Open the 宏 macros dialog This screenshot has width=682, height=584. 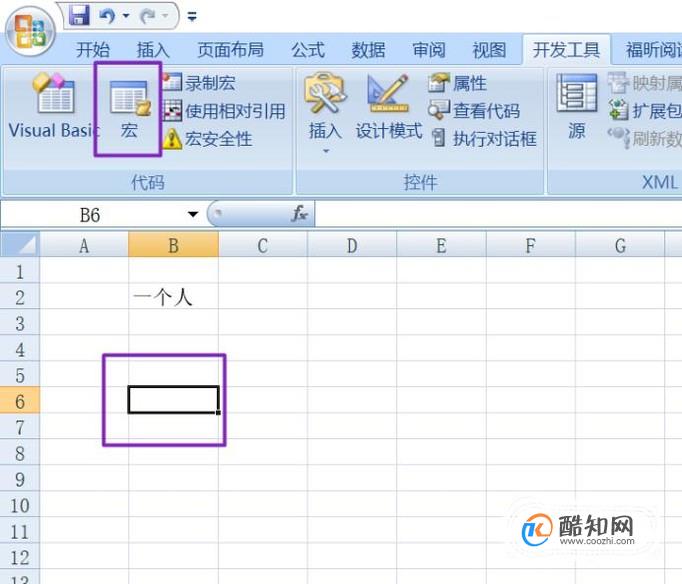click(x=129, y=109)
